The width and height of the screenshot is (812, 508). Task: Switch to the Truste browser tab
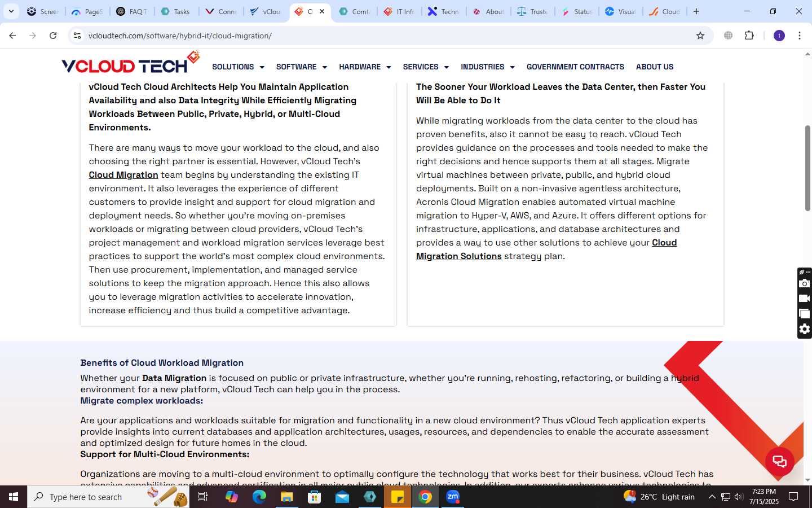pyautogui.click(x=533, y=11)
